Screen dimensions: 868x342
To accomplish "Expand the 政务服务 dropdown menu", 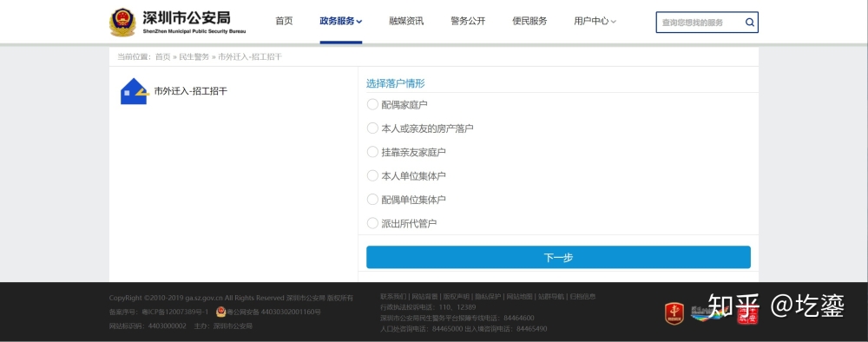I will (340, 21).
